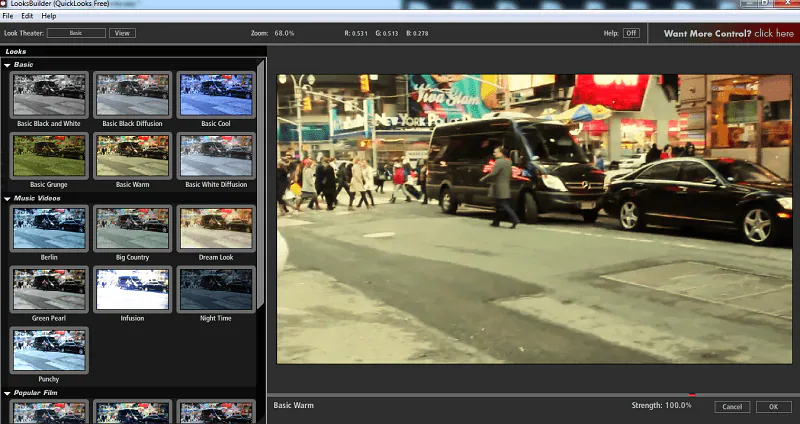Select the Punchy look thumbnail
This screenshot has width=800, height=424.
[x=49, y=351]
